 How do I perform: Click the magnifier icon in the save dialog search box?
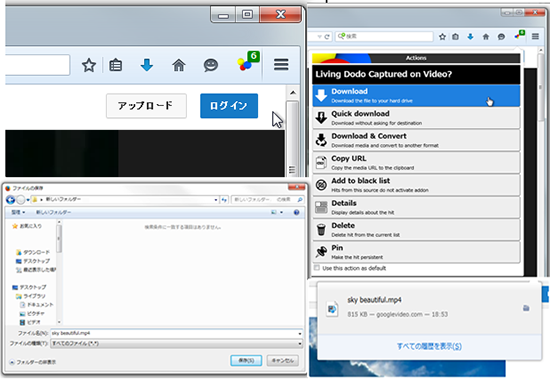(300, 200)
